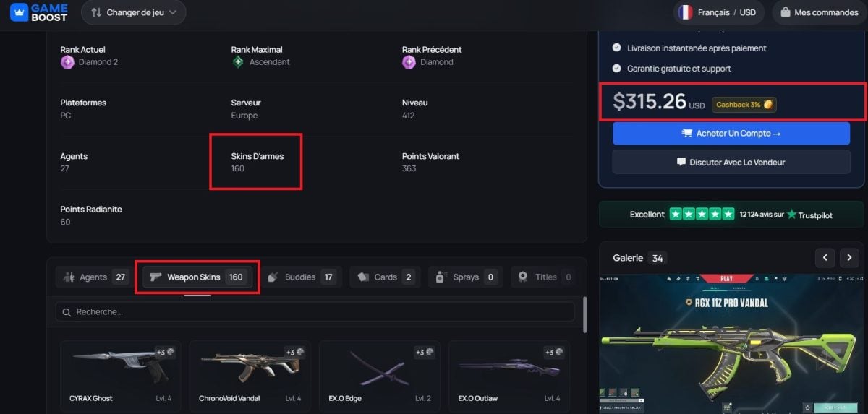Open the Changer de jeu dropdown
Image resolution: width=868 pixels, height=414 pixels.
tap(133, 12)
